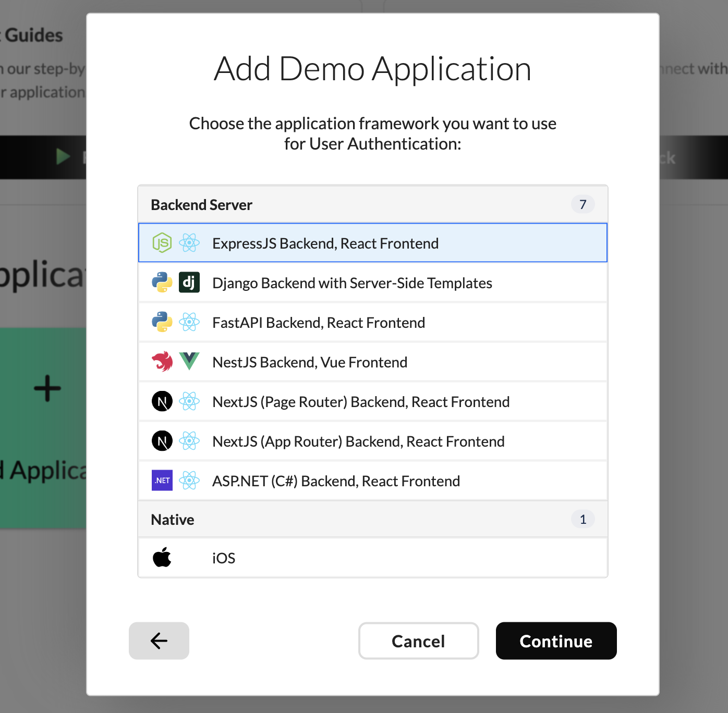728x713 pixels.
Task: Choose NextJS (Page Router) Backend option
Action: (x=373, y=401)
